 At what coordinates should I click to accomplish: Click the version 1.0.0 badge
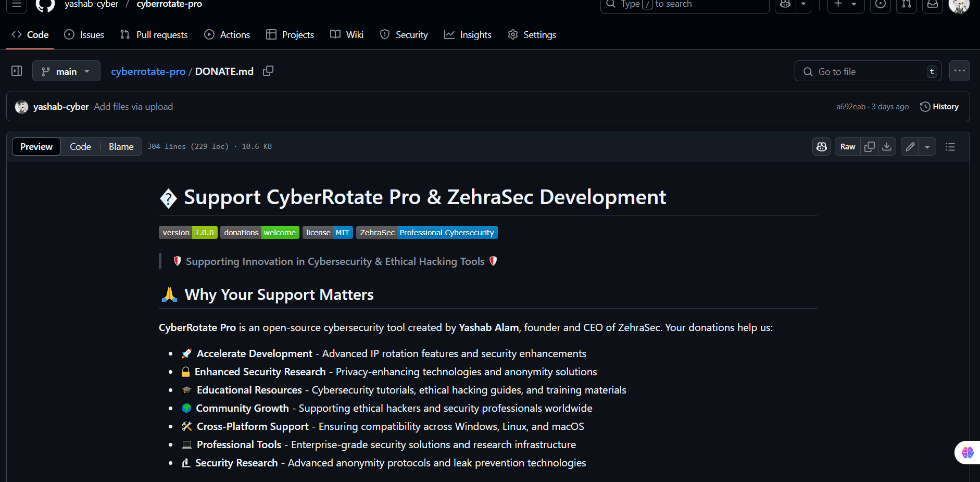click(x=188, y=233)
